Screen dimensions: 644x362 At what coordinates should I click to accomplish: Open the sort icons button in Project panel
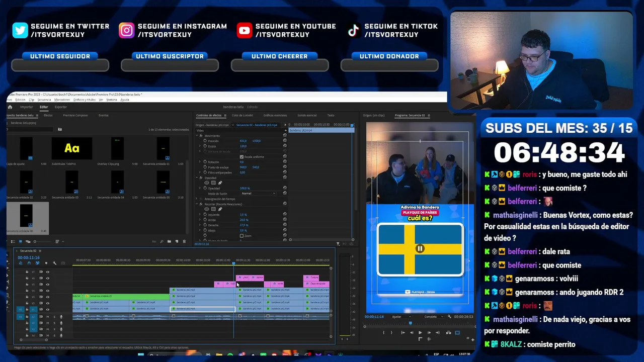[x=57, y=241]
